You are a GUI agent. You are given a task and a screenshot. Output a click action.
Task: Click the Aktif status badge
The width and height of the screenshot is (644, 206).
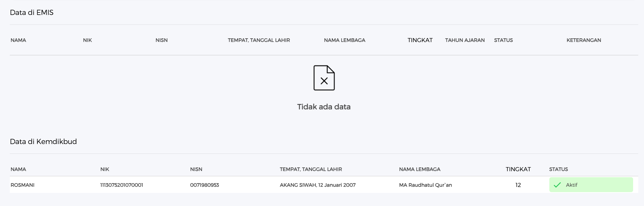591,185
